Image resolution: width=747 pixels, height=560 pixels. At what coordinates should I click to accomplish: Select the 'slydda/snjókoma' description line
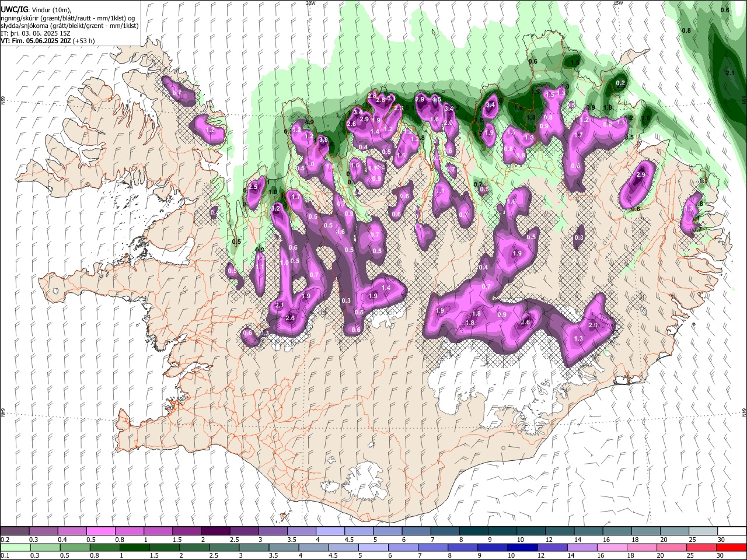[x=69, y=26]
